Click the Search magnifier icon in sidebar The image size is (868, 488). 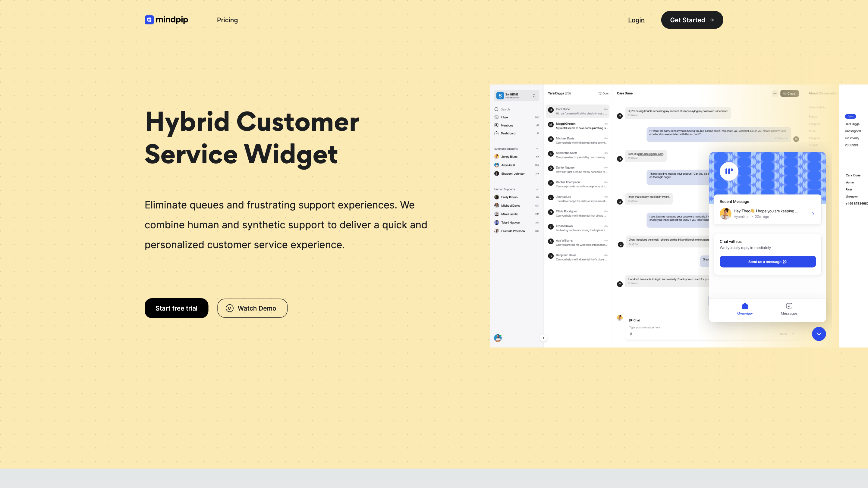[496, 109]
